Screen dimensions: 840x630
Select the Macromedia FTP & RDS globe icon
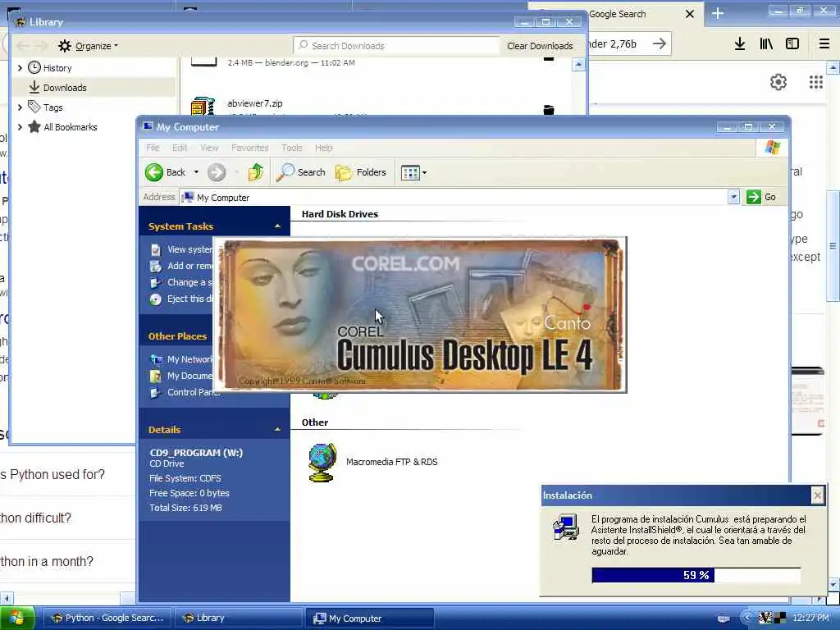click(x=323, y=463)
